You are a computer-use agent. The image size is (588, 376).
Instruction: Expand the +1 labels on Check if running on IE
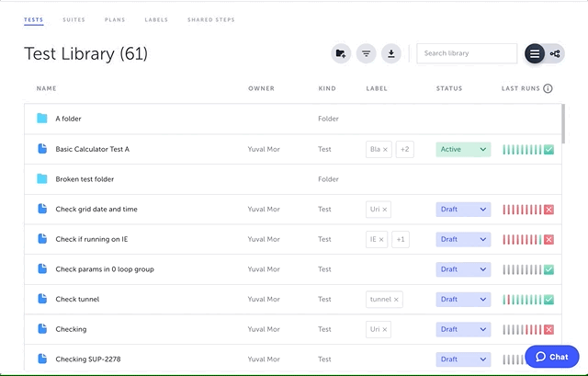click(x=401, y=239)
